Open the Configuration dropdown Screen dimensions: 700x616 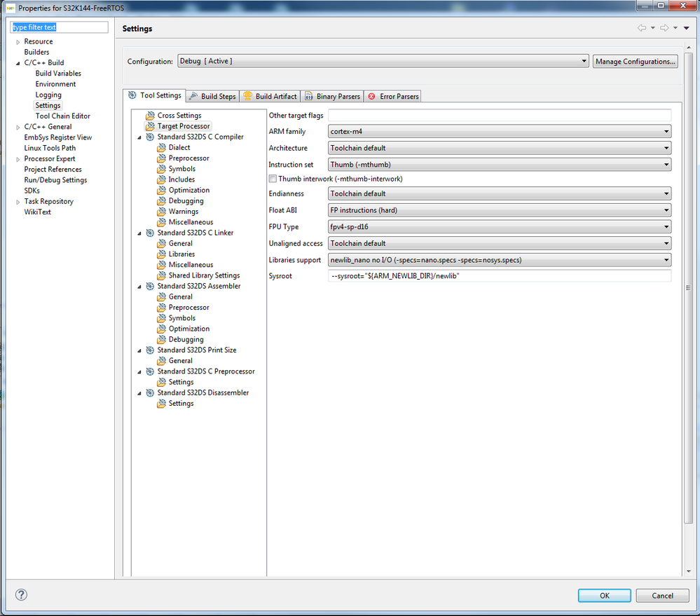(x=383, y=61)
